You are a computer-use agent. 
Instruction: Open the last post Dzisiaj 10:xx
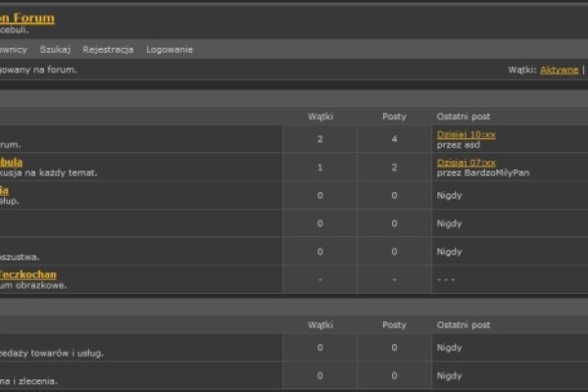click(466, 133)
